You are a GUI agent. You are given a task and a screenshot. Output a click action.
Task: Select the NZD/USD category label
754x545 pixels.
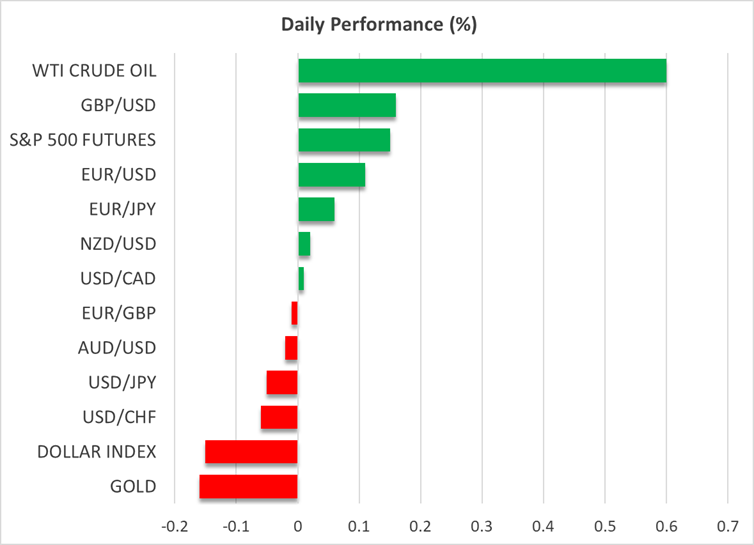point(117,244)
